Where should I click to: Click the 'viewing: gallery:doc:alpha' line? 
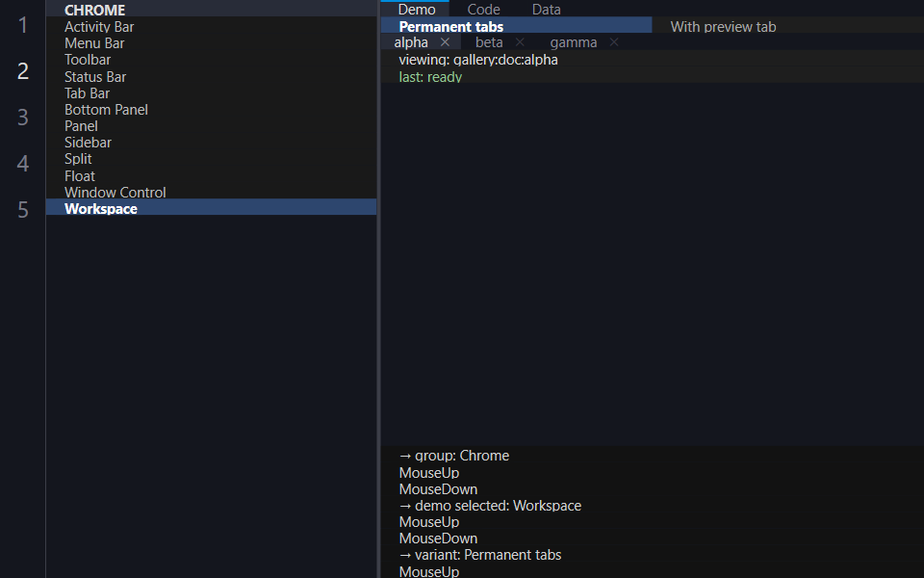(x=478, y=60)
